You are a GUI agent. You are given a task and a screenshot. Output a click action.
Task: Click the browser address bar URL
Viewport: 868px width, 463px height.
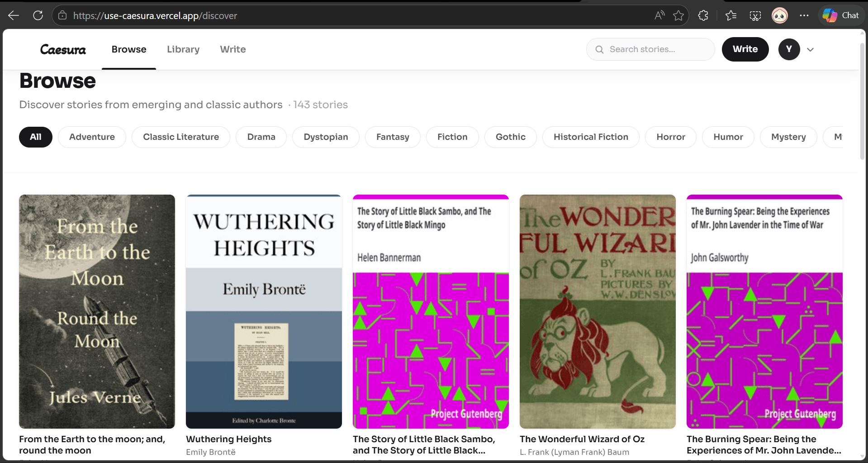point(155,15)
